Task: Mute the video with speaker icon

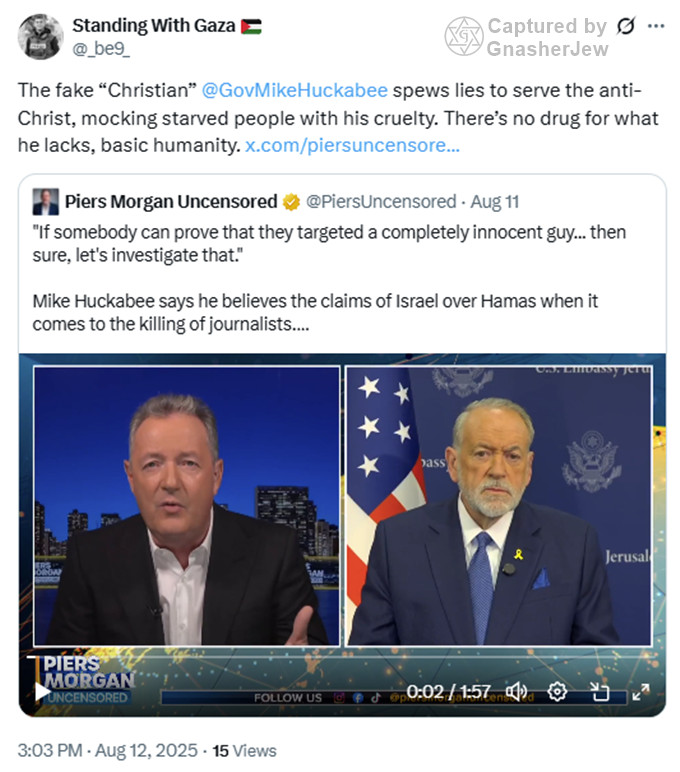Action: click(517, 692)
